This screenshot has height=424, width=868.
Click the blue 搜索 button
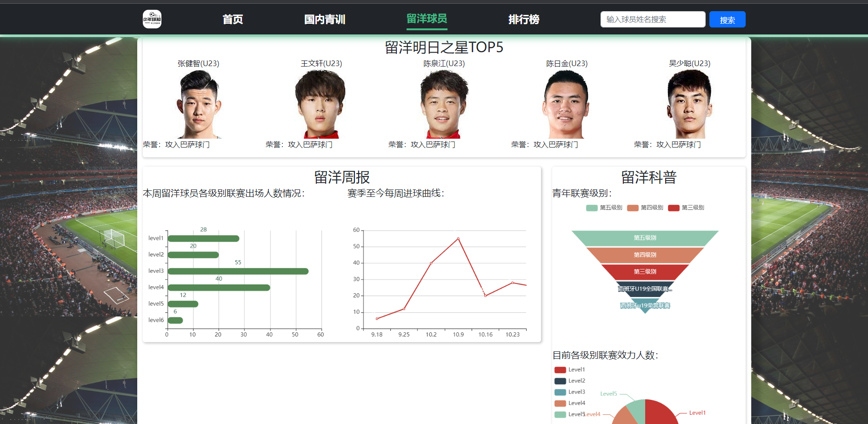click(x=727, y=20)
